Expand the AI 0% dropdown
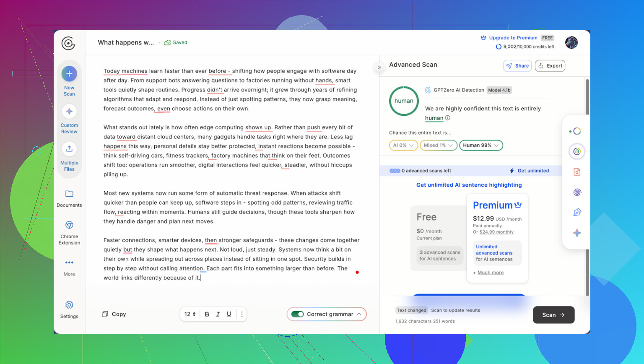This screenshot has height=364, width=644. (403, 146)
